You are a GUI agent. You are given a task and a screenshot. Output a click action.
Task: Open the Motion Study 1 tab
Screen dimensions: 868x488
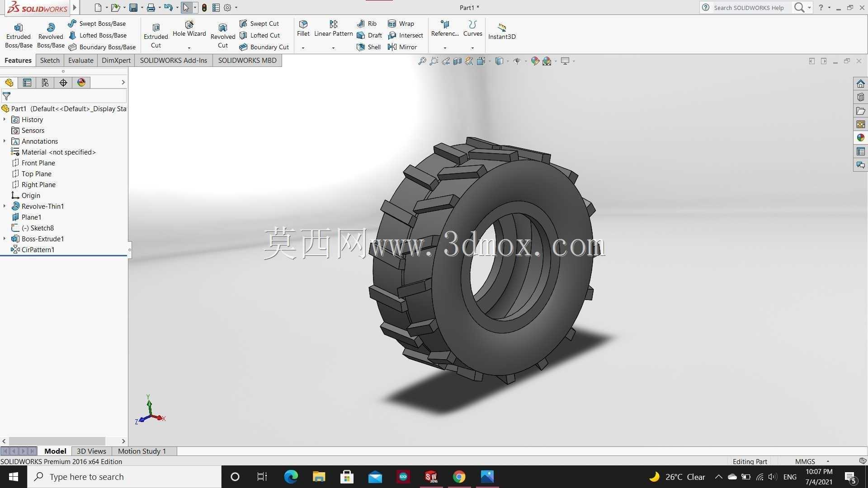coord(142,451)
